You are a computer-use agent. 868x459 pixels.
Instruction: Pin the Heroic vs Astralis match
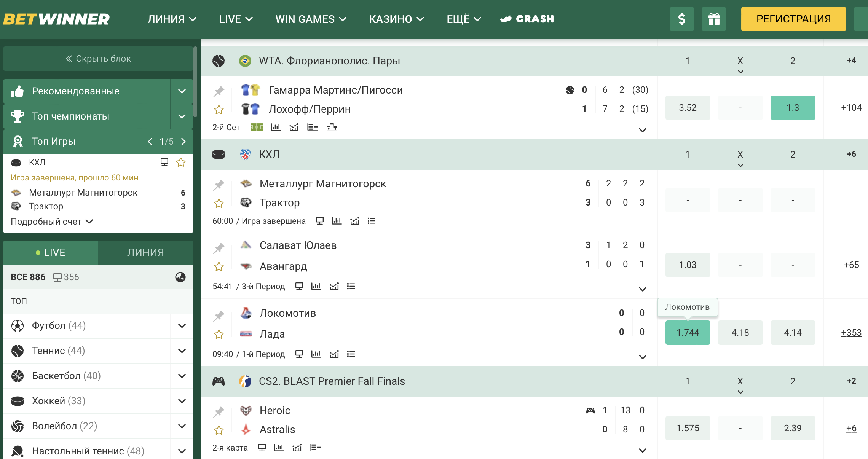coord(219,411)
